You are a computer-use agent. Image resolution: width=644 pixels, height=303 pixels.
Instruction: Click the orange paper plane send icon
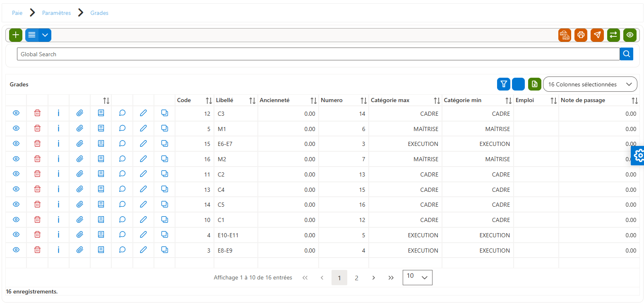pos(597,35)
